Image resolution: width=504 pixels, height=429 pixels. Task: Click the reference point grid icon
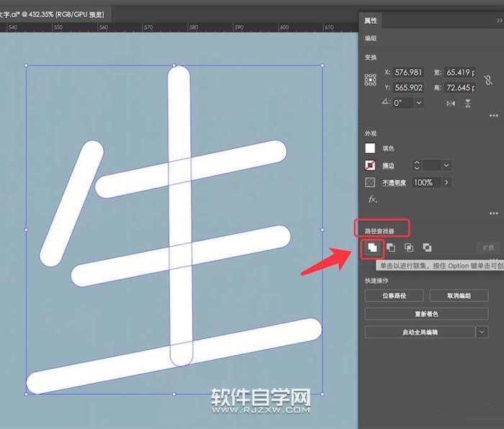370,80
